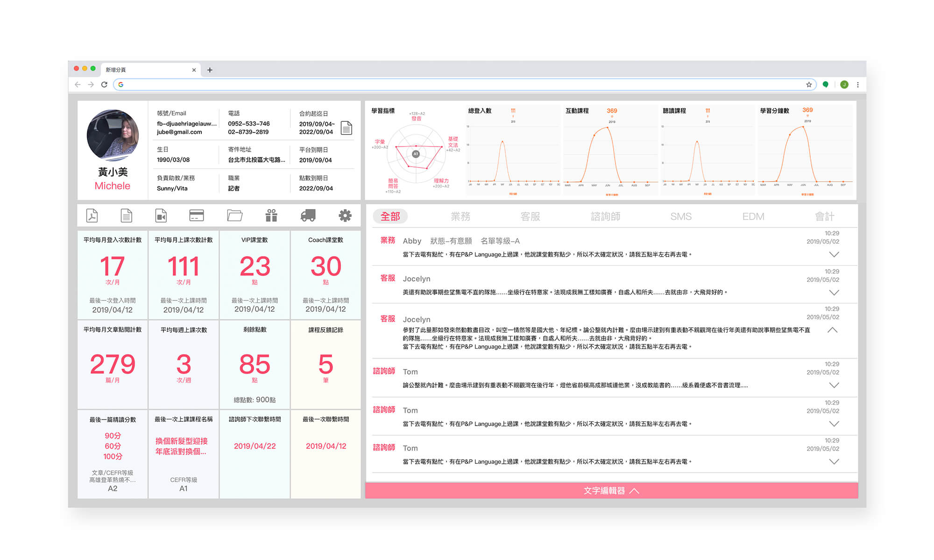
Task: Click the 剩餘點數 card
Action: 255,364
